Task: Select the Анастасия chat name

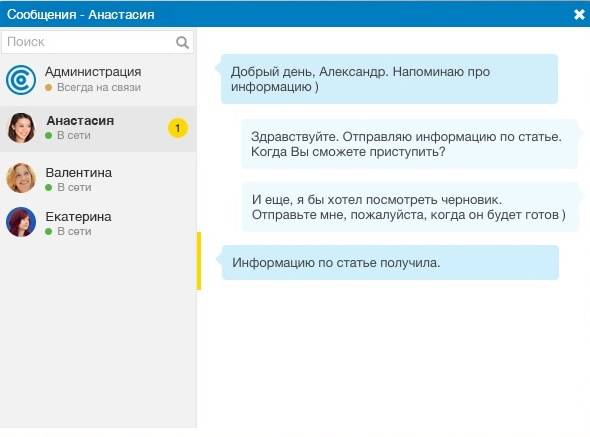Action: coord(80,120)
